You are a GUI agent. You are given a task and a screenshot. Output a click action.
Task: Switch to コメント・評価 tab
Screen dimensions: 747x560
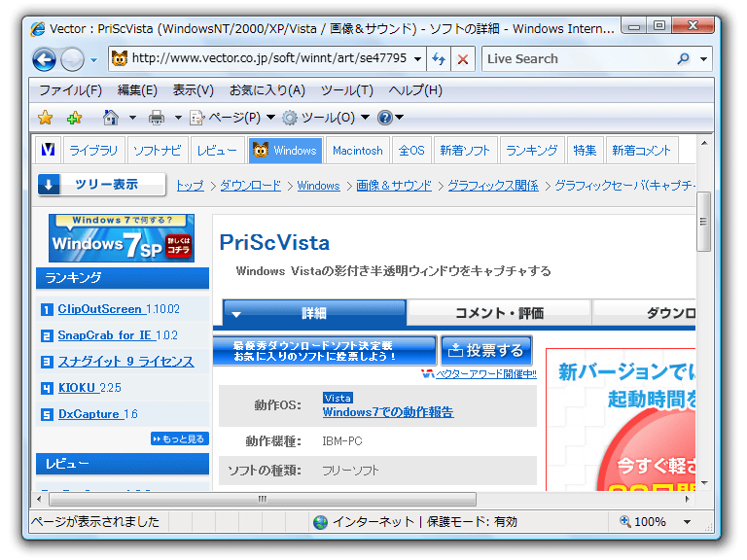tap(499, 313)
